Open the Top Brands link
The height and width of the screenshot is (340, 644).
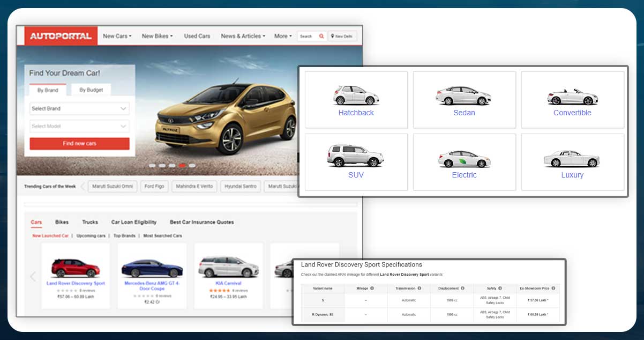(124, 235)
